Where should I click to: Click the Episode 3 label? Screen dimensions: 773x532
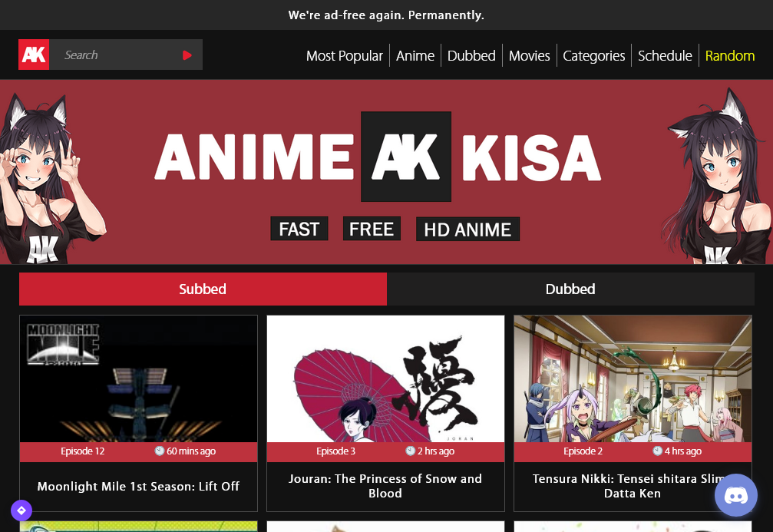(x=335, y=451)
